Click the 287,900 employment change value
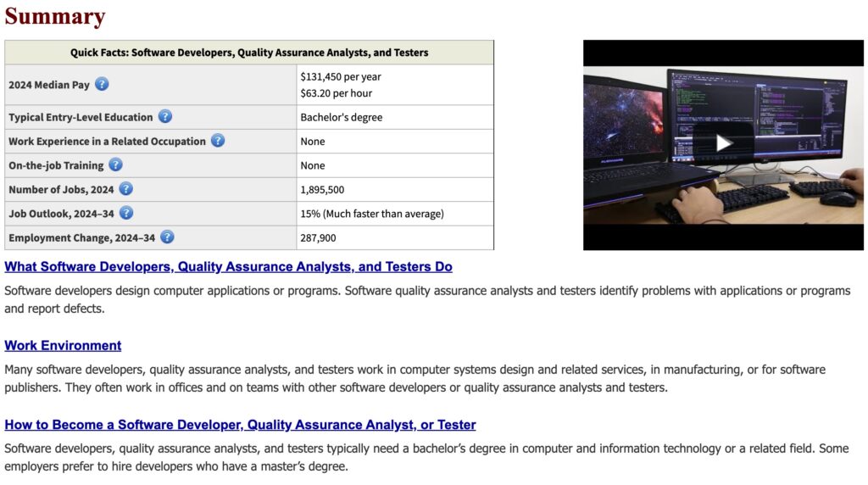 coord(318,238)
